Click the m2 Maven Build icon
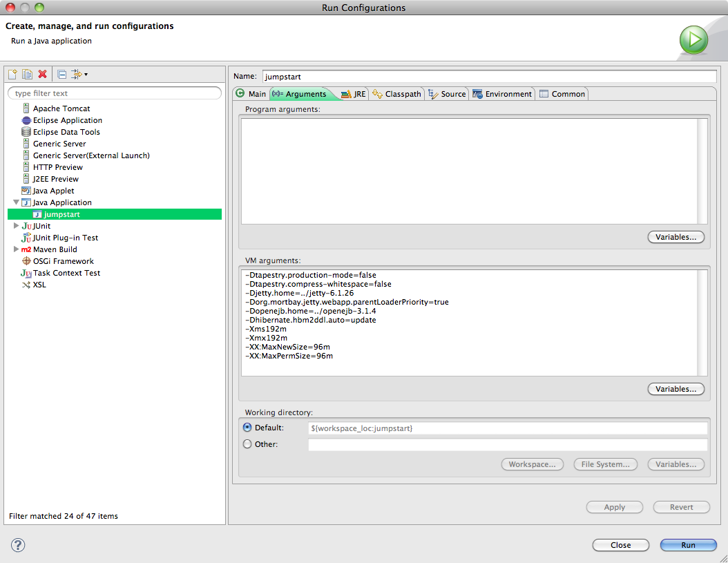This screenshot has width=728, height=563. point(26,249)
